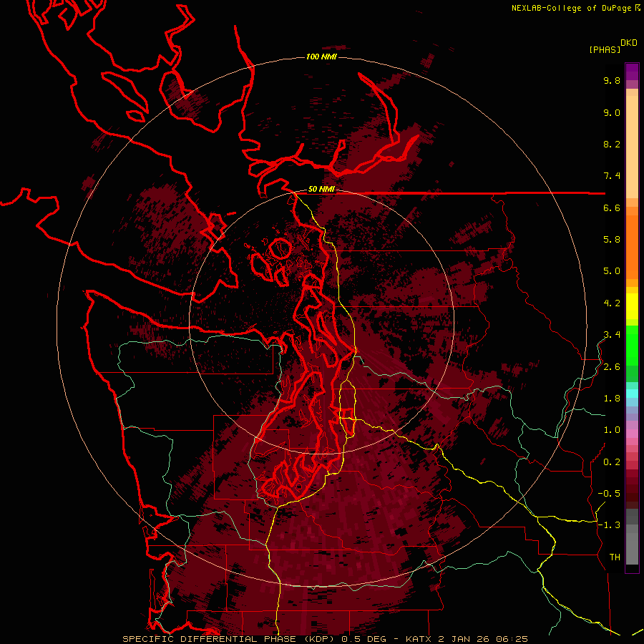The height and width of the screenshot is (644, 644).
Task: Click the cyan color scale segment
Action: click(x=632, y=394)
